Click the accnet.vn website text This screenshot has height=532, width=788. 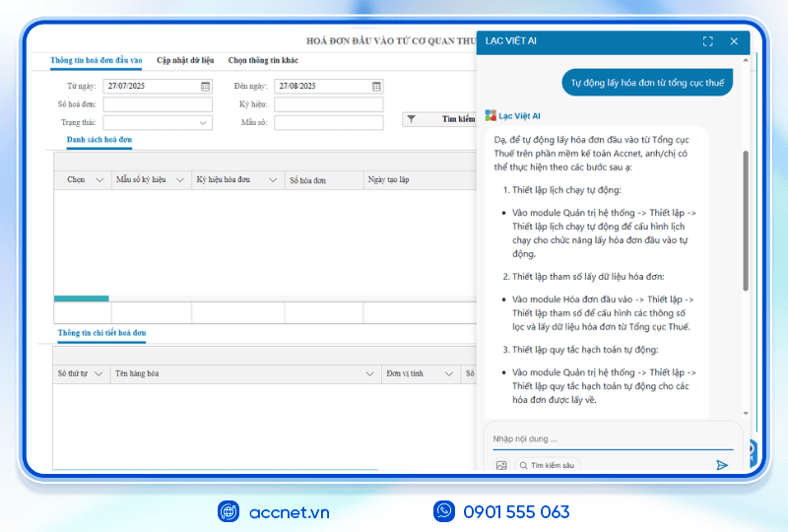pos(289,512)
